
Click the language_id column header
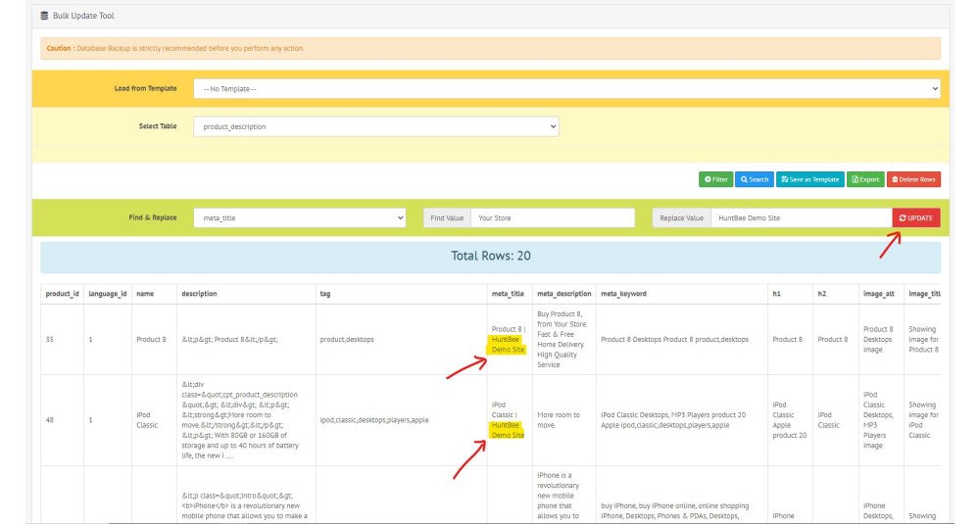coord(108,294)
